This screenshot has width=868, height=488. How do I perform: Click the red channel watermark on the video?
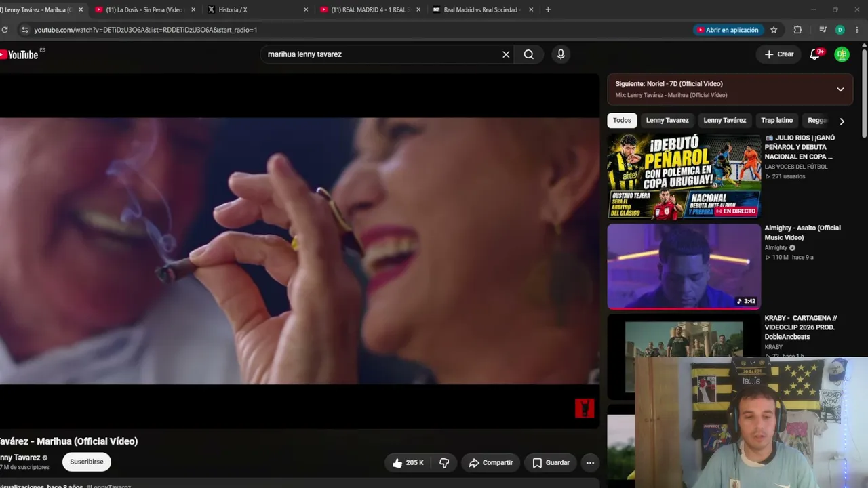585,408
